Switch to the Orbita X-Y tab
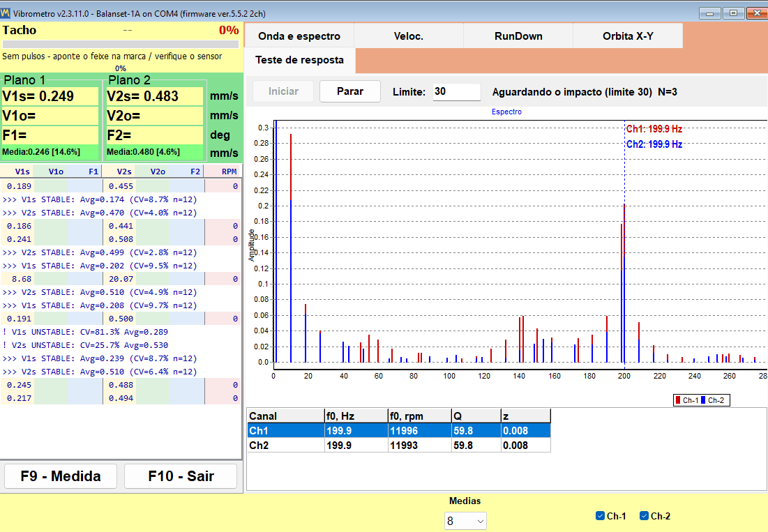The image size is (768, 532). coord(628,36)
